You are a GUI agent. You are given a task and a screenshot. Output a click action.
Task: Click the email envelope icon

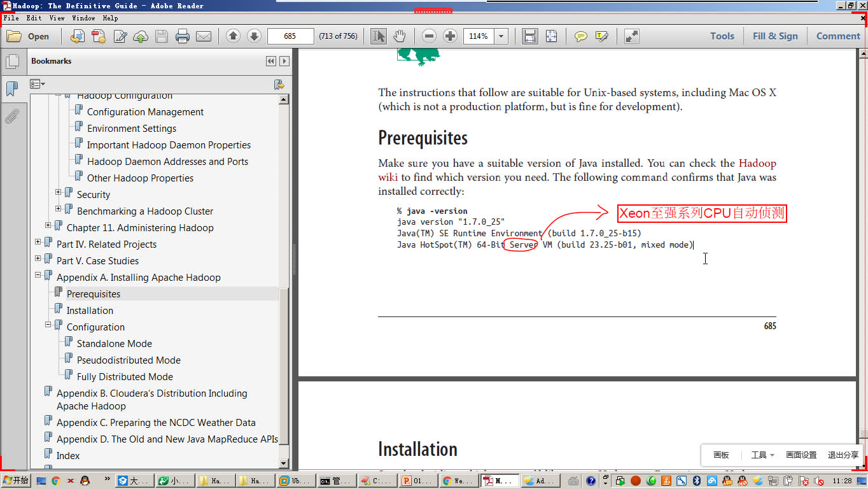point(204,36)
